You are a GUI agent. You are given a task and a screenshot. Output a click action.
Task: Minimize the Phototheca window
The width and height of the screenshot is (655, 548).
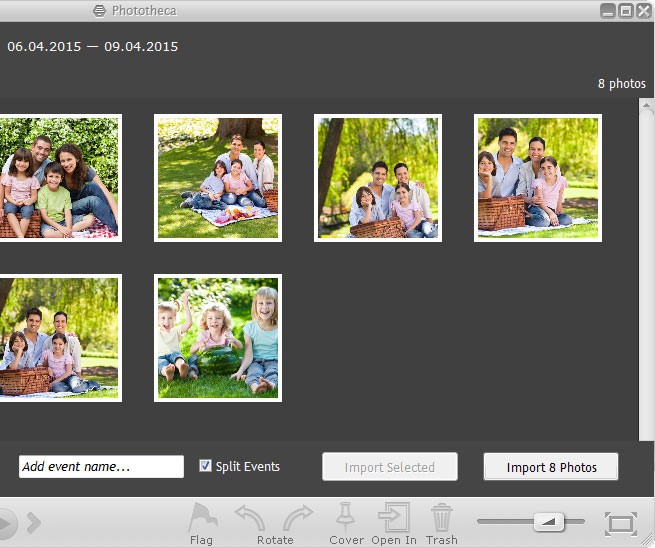[x=608, y=11]
